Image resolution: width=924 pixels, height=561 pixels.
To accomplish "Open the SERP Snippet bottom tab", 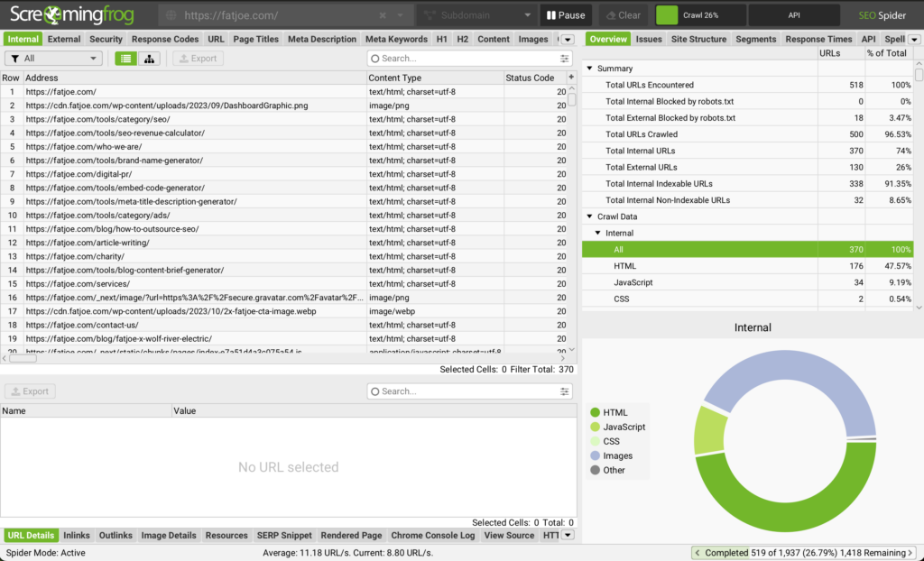I will (x=284, y=535).
